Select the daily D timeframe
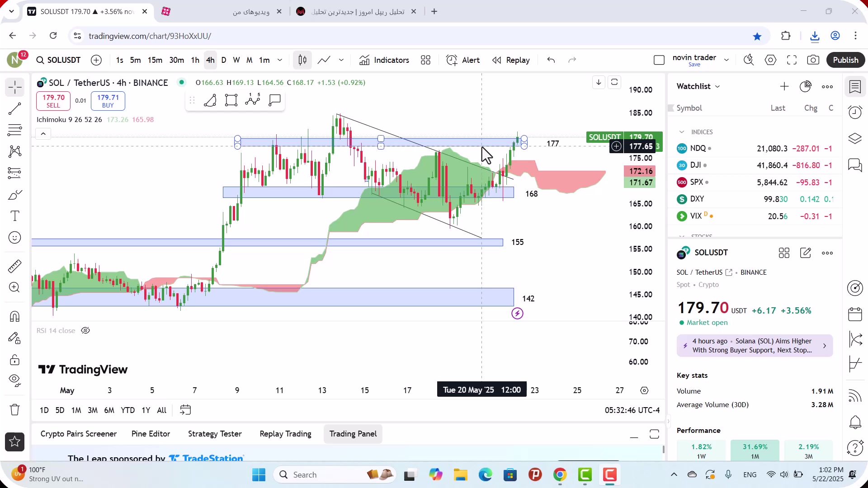The height and width of the screenshot is (488, 868). pyautogui.click(x=224, y=60)
